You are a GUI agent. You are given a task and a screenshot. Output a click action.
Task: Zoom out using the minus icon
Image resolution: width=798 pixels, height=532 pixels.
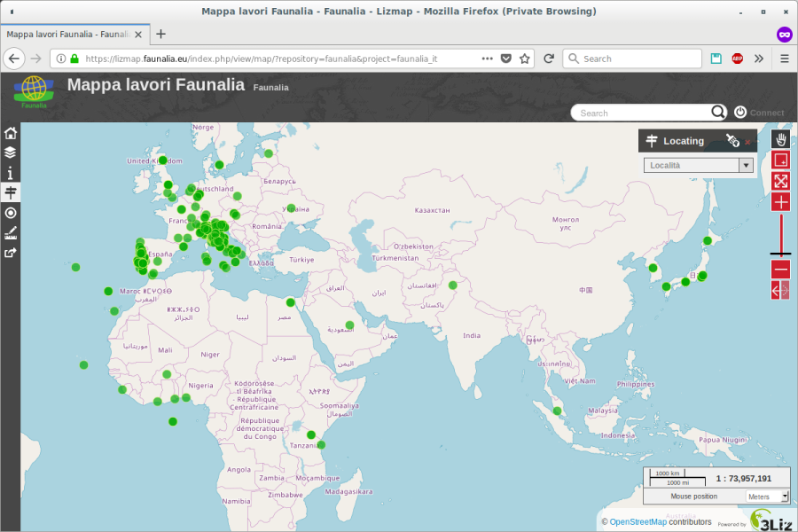click(779, 268)
